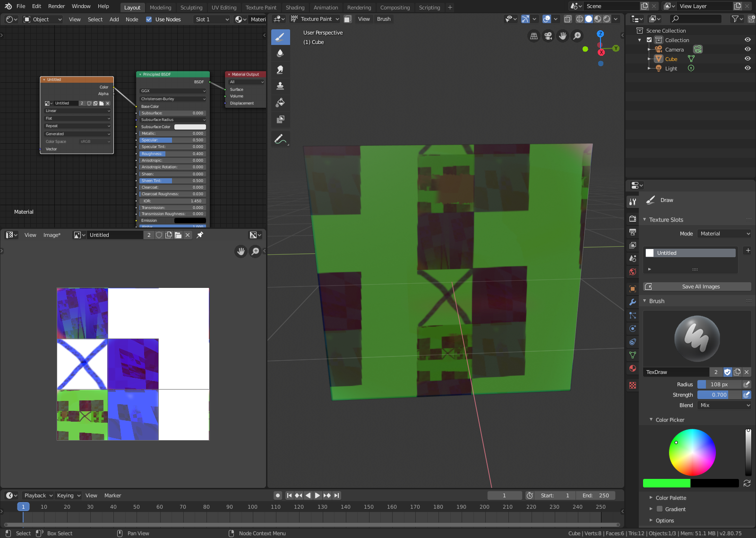Click the Save All Images button
This screenshot has height=538, width=756.
(x=697, y=286)
